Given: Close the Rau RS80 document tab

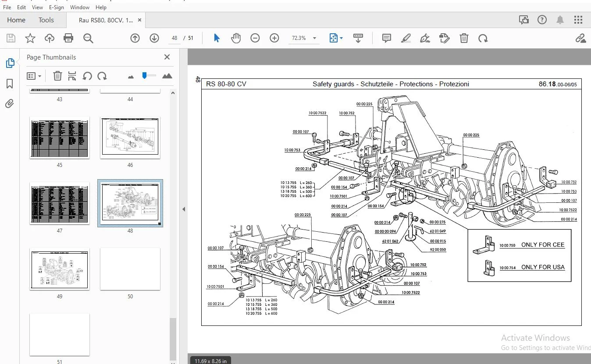Looking at the screenshot, I should tap(140, 20).
